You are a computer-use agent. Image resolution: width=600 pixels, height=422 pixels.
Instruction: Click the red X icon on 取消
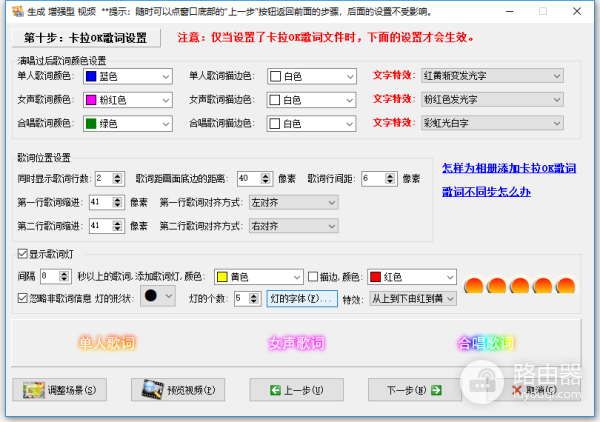tap(517, 390)
